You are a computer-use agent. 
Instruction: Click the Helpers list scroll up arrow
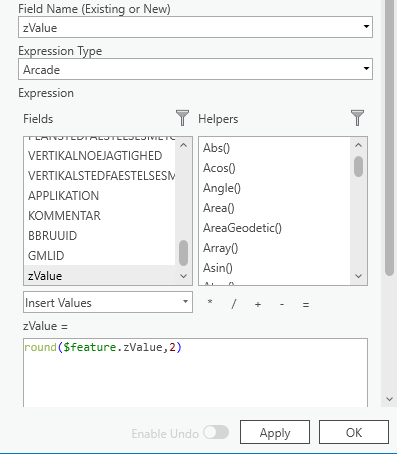tap(358, 145)
